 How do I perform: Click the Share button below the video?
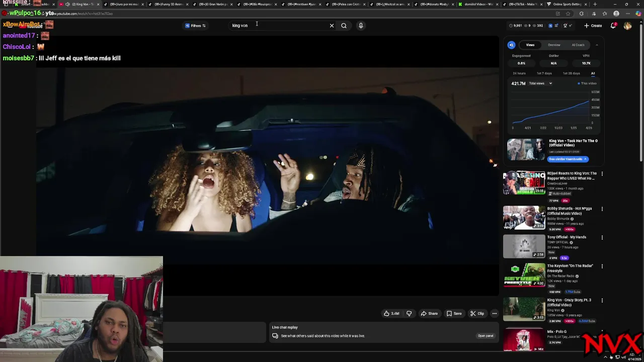point(429,314)
